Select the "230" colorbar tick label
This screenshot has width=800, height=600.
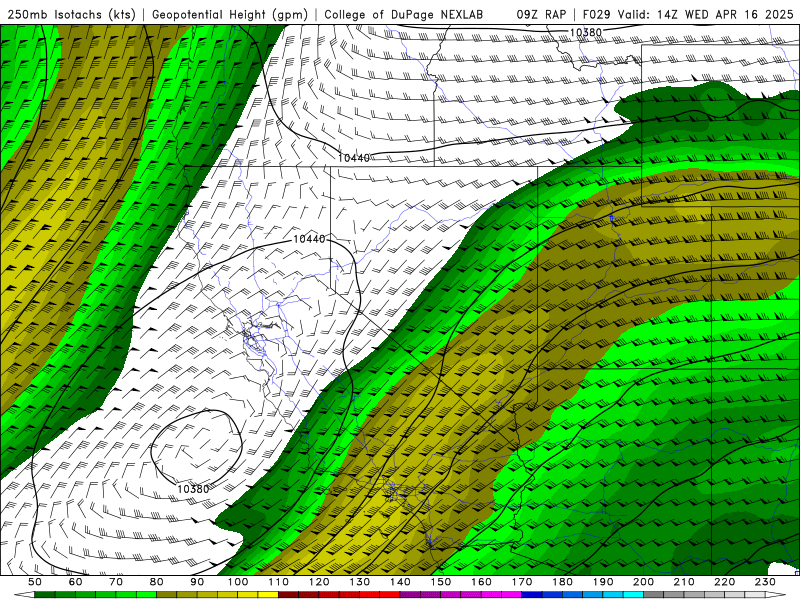[765, 582]
